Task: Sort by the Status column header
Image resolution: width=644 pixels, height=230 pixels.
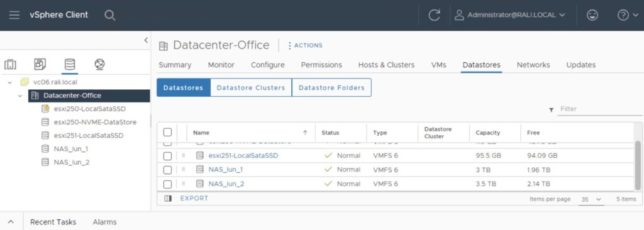Action: tap(330, 133)
